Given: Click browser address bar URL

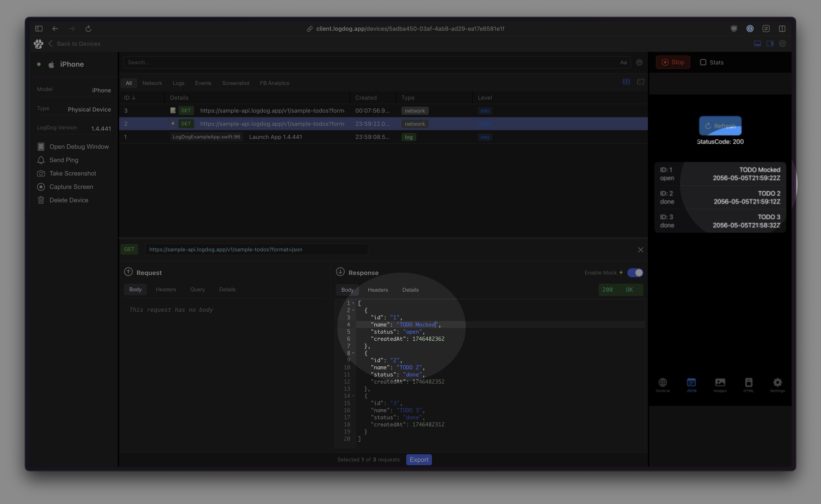Looking at the screenshot, I should coord(410,29).
